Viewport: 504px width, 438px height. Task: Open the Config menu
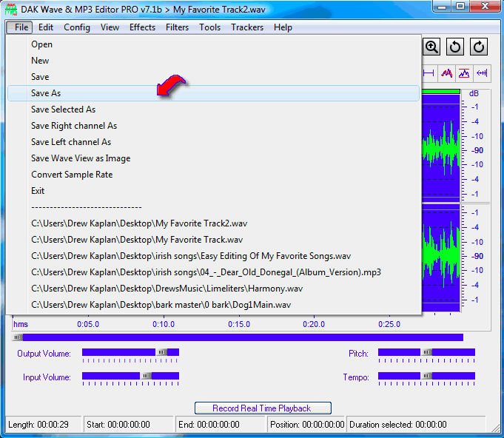pos(77,27)
